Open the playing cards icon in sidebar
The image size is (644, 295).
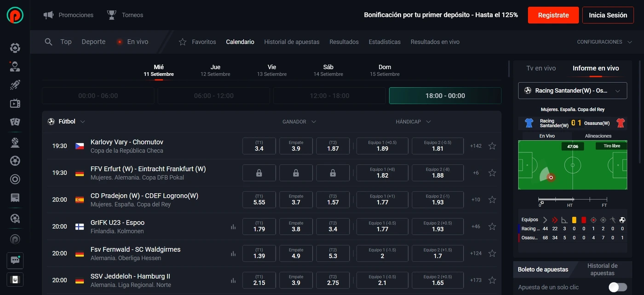(15, 122)
